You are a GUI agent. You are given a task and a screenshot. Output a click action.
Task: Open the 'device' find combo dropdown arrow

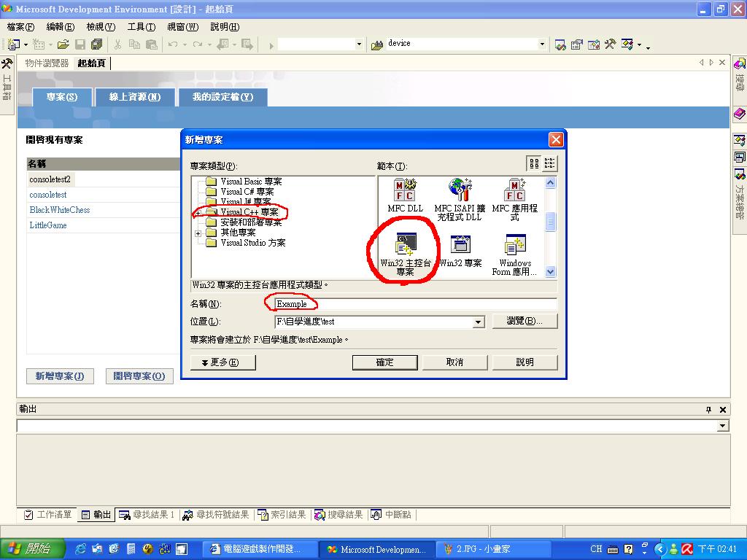[x=542, y=44]
